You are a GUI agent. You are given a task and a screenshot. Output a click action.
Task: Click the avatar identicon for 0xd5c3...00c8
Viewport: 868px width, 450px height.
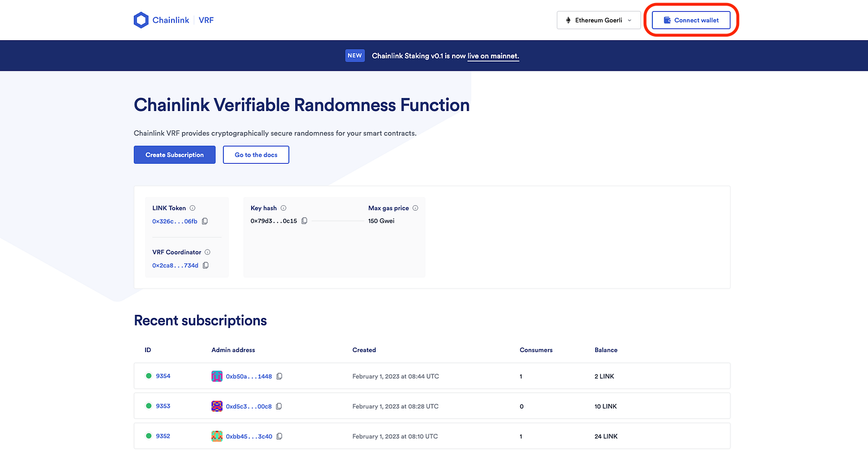(x=217, y=407)
